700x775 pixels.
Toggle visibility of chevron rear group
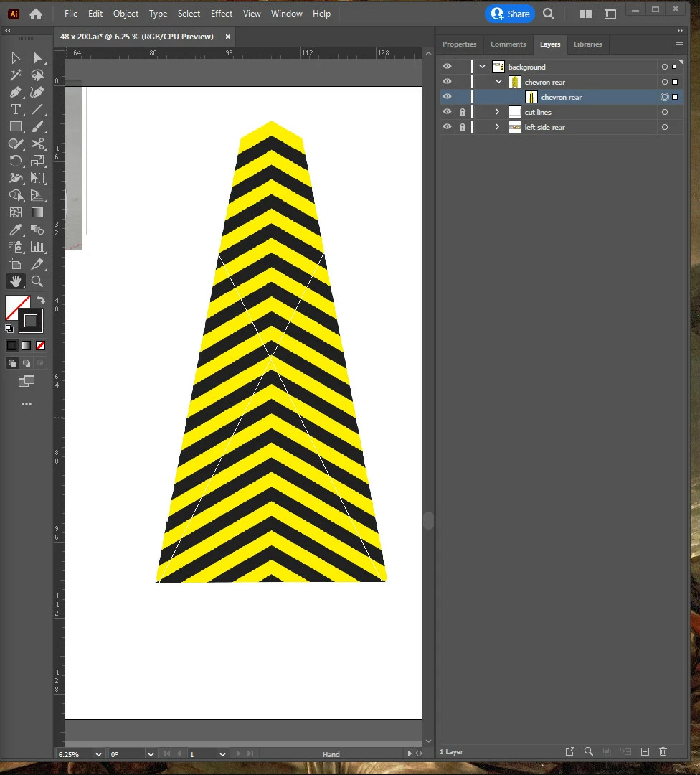coord(447,82)
